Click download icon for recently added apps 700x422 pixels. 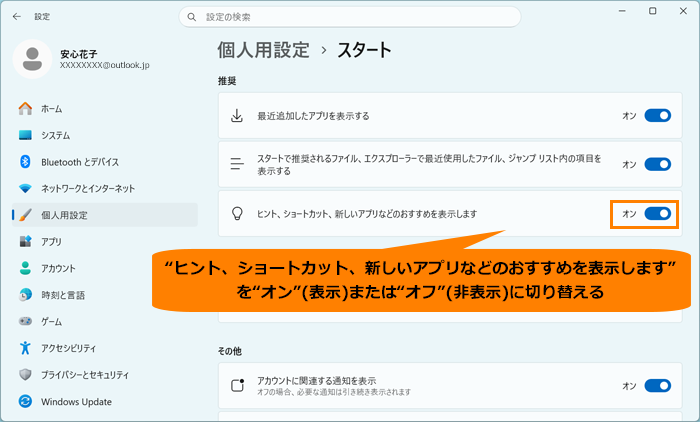237,116
